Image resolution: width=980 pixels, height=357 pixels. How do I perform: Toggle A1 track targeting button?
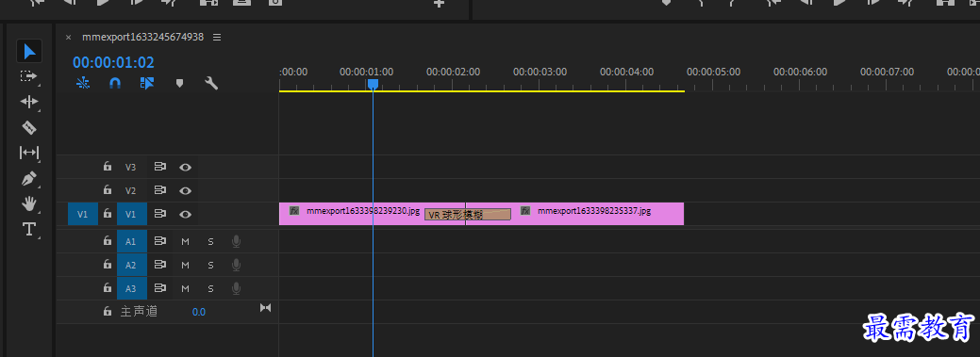(x=132, y=241)
